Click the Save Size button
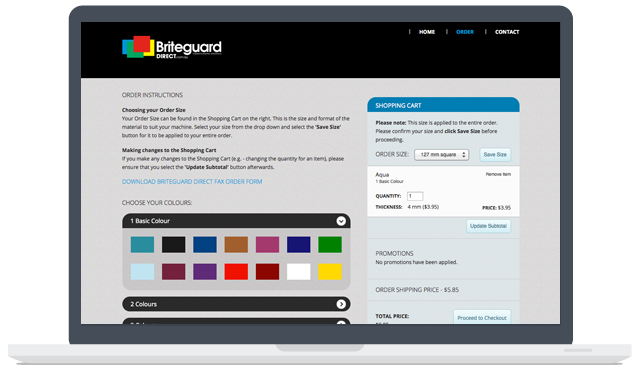Image resolution: width=640 pixels, height=370 pixels. (495, 155)
